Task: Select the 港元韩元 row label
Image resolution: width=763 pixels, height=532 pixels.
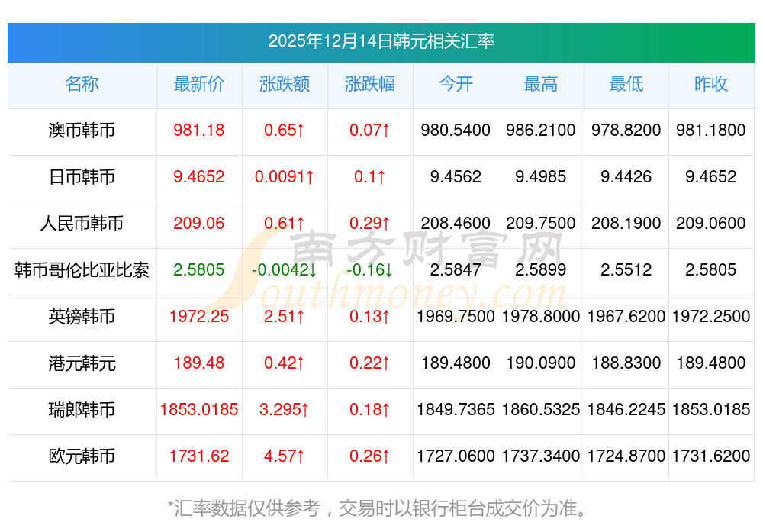Action: point(82,363)
